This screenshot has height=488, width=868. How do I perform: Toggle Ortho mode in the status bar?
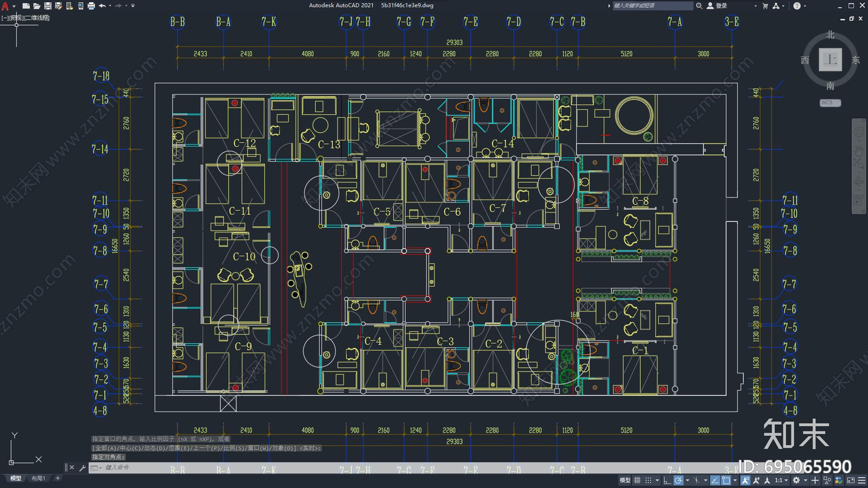667,480
